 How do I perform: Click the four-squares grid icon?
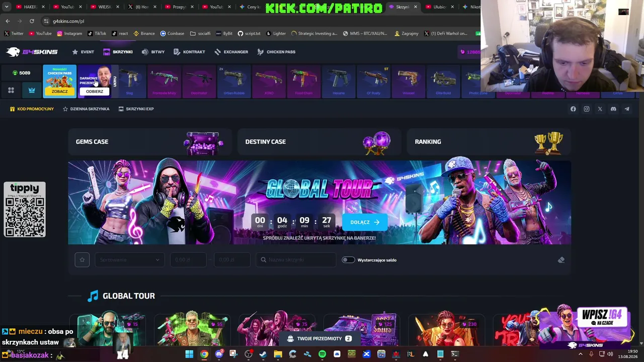click(x=11, y=90)
